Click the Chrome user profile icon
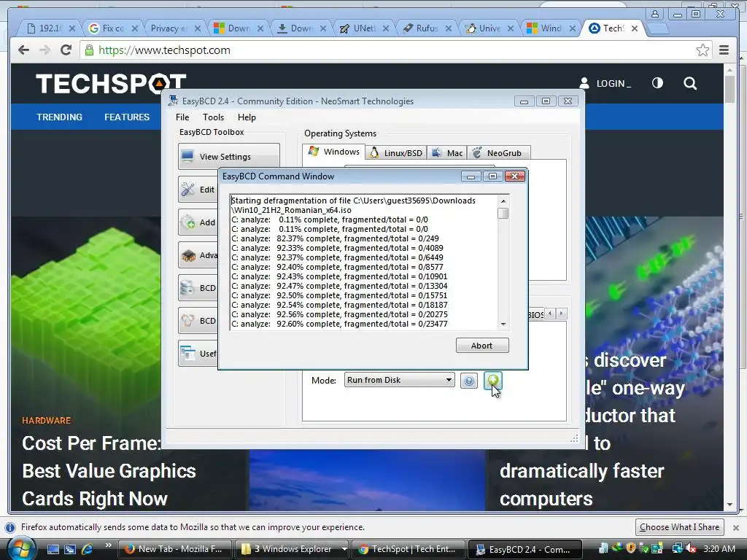747x560 pixels. click(655, 14)
